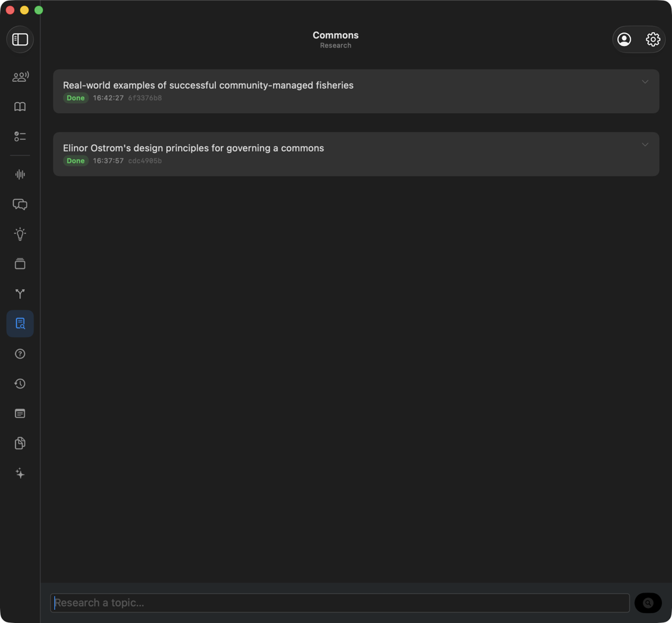Toggle the sidebar panel button
The image size is (672, 623).
(20, 39)
